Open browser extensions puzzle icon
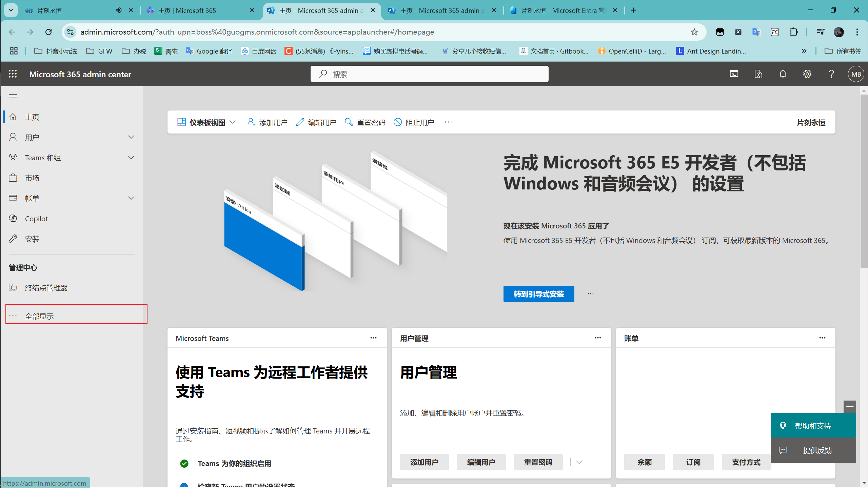This screenshot has height=488, width=868. [x=793, y=32]
